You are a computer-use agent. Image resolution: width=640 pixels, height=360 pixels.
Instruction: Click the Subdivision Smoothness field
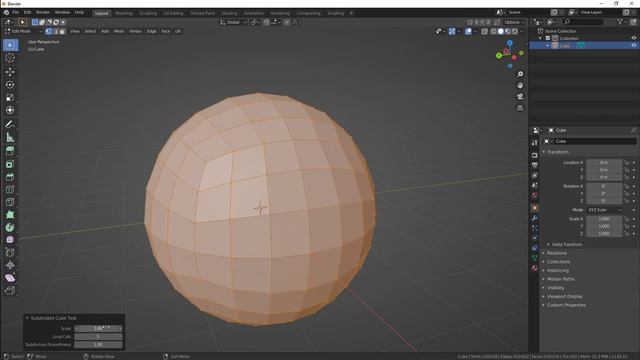tap(98, 345)
